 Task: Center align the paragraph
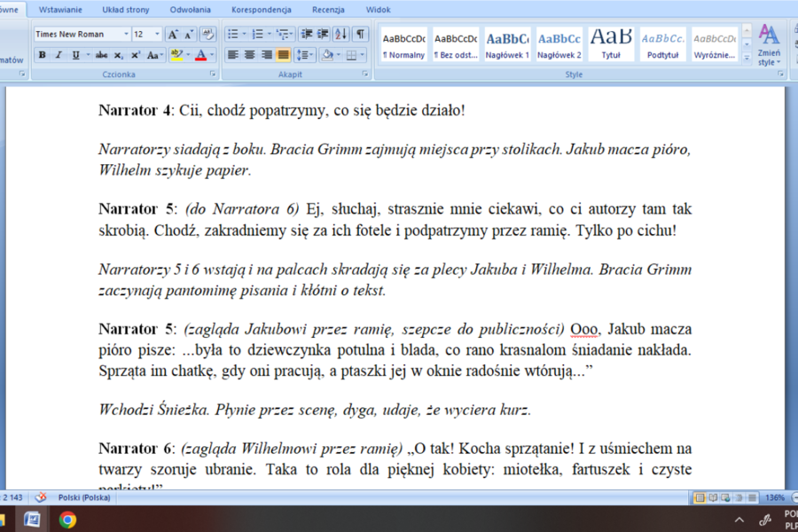click(249, 55)
